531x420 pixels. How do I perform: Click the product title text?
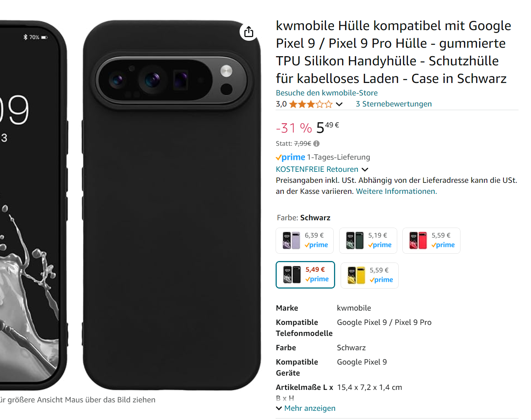pyautogui.click(x=393, y=52)
